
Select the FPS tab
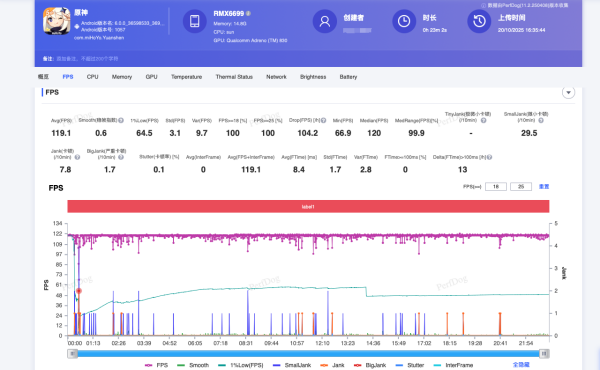[68, 77]
